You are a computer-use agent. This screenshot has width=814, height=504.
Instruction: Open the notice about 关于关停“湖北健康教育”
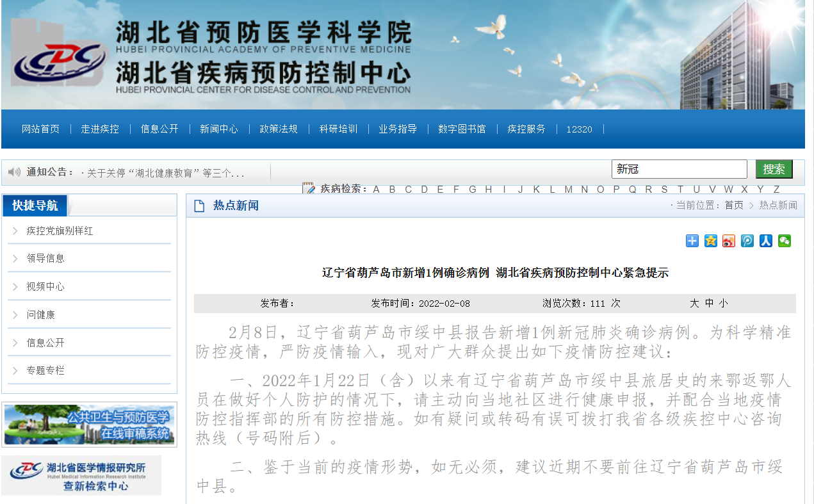166,173
